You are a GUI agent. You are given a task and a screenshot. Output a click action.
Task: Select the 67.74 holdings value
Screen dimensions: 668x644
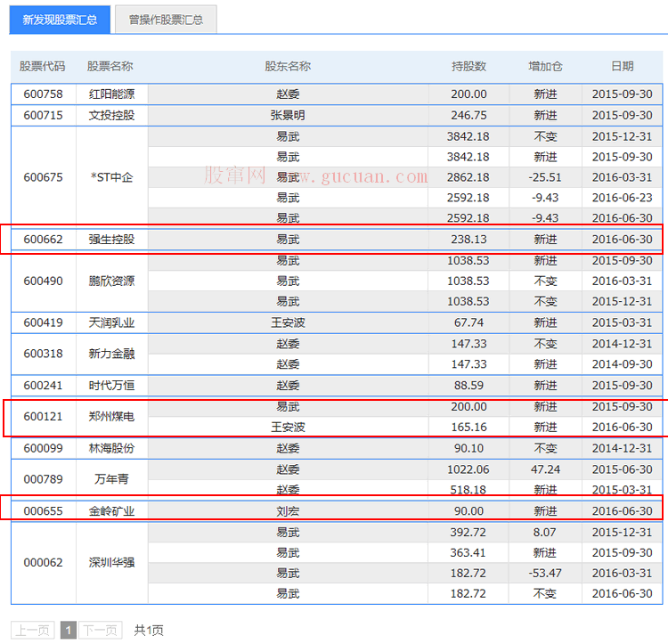coord(468,322)
